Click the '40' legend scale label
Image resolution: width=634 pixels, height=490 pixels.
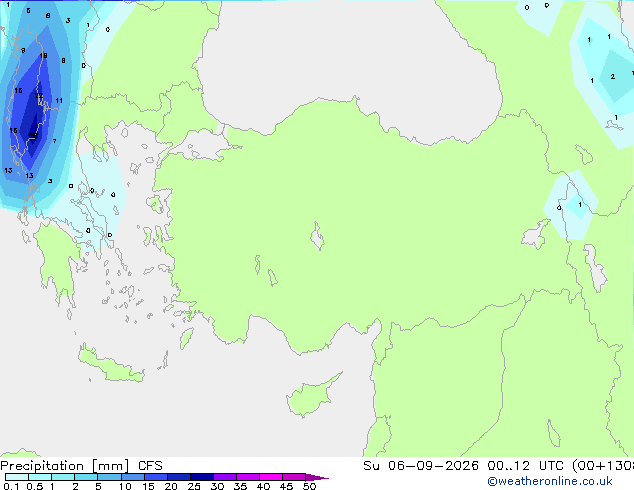pos(263,486)
